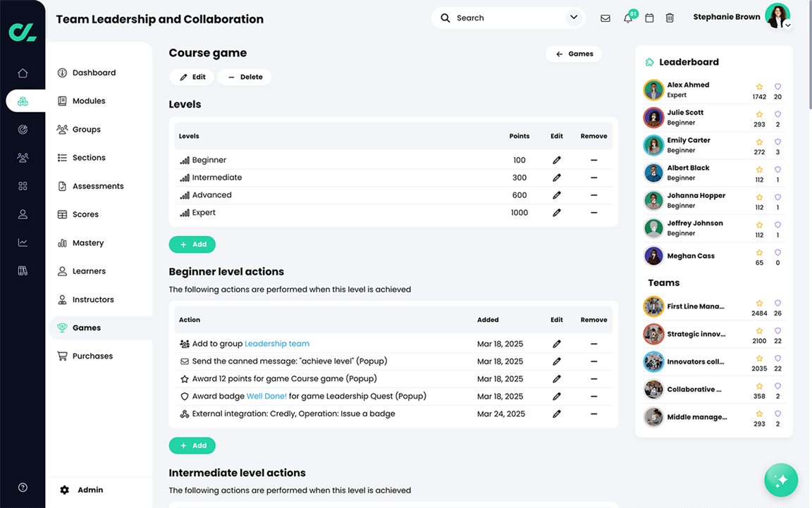Click the CL logo in the top left
812x508 pixels.
(x=22, y=30)
